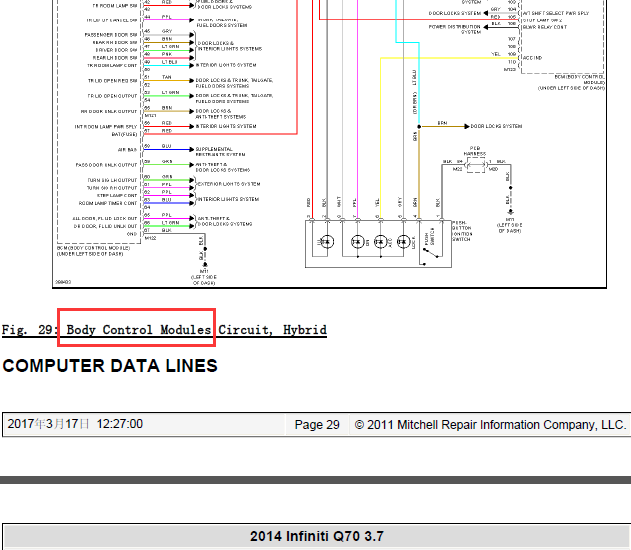Click the 'PASS DOOR UNLK OUTPUT' pin label
The height and width of the screenshot is (550, 631).
(107, 165)
